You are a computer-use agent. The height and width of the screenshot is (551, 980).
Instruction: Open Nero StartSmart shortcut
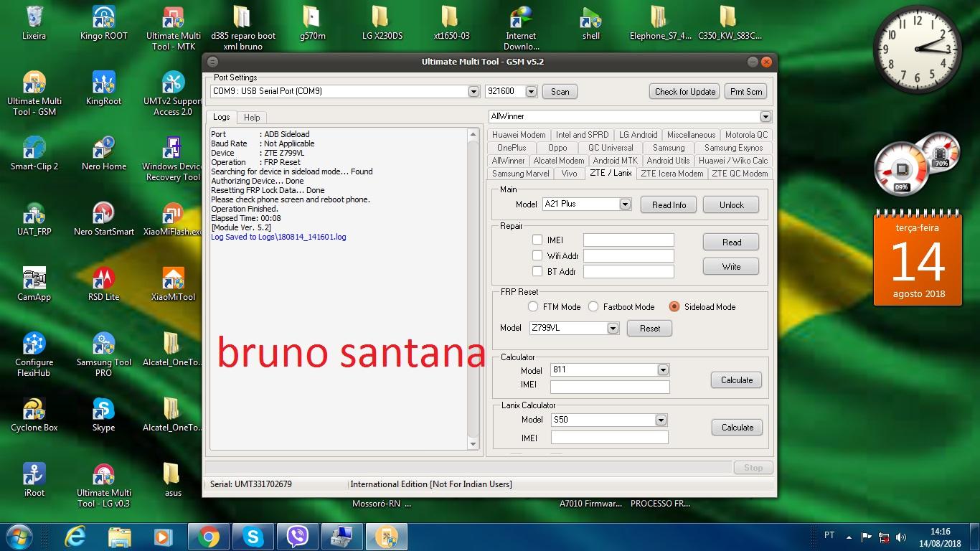tap(104, 219)
